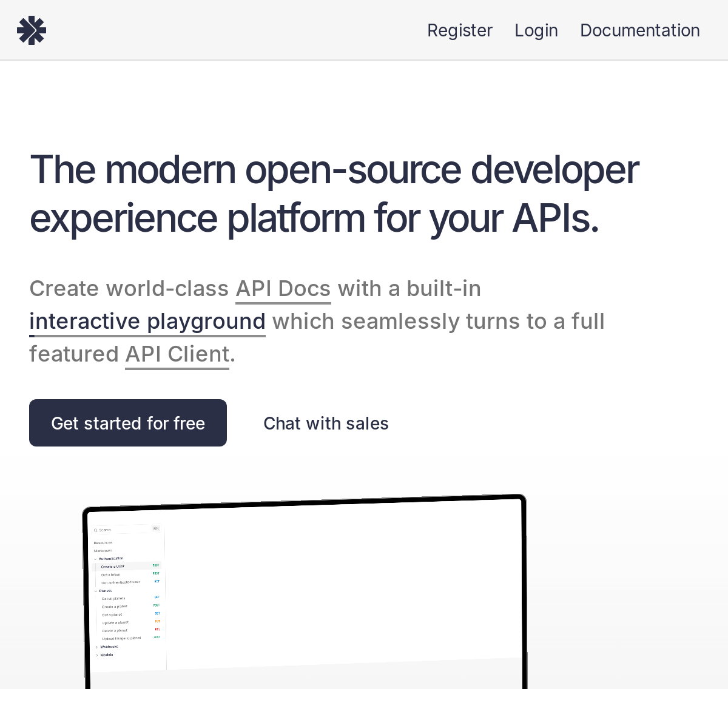This screenshot has height=728, width=728.
Task: Select Get all planets endpoint
Action: point(113,599)
